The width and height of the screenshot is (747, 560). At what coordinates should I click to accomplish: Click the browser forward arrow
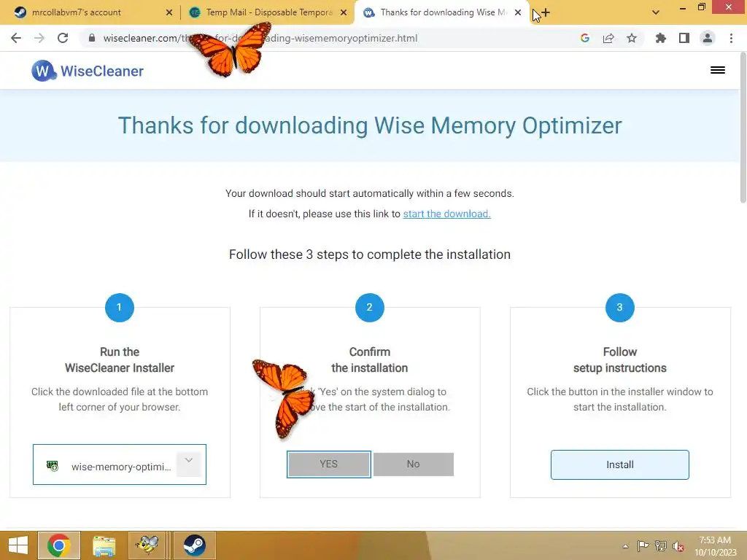point(39,38)
